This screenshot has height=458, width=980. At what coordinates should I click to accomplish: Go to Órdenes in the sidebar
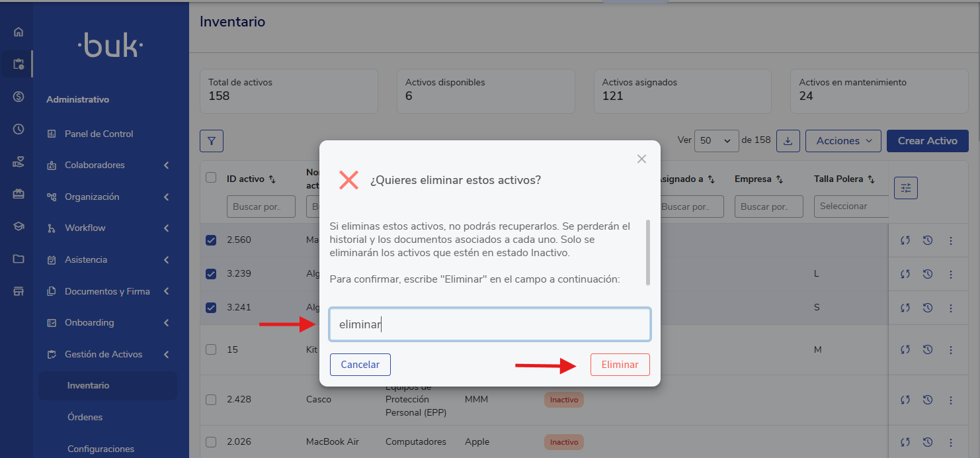tap(85, 417)
